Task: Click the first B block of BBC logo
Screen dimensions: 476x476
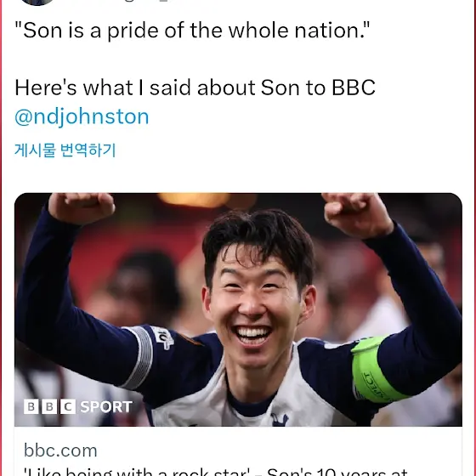Action: [x=31, y=407]
